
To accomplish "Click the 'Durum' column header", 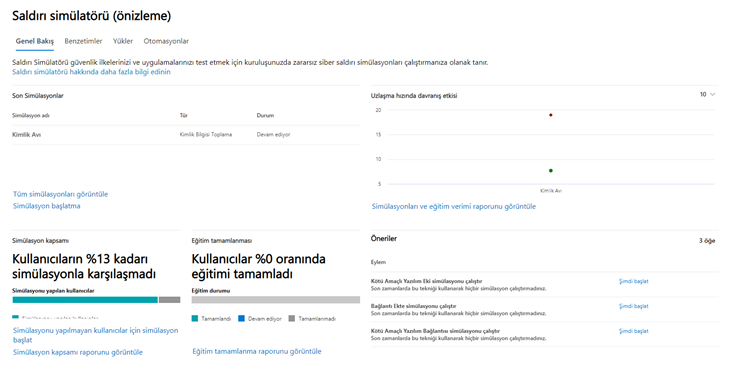I will click(x=265, y=116).
